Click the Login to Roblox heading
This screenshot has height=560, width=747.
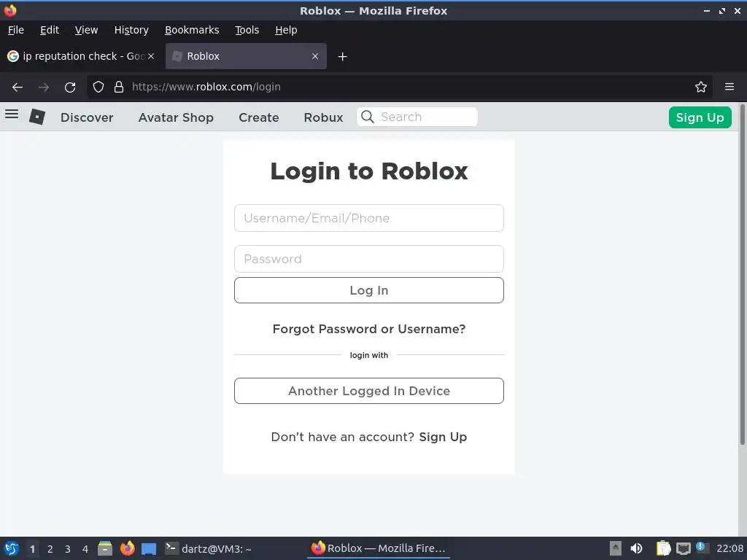[x=368, y=171]
